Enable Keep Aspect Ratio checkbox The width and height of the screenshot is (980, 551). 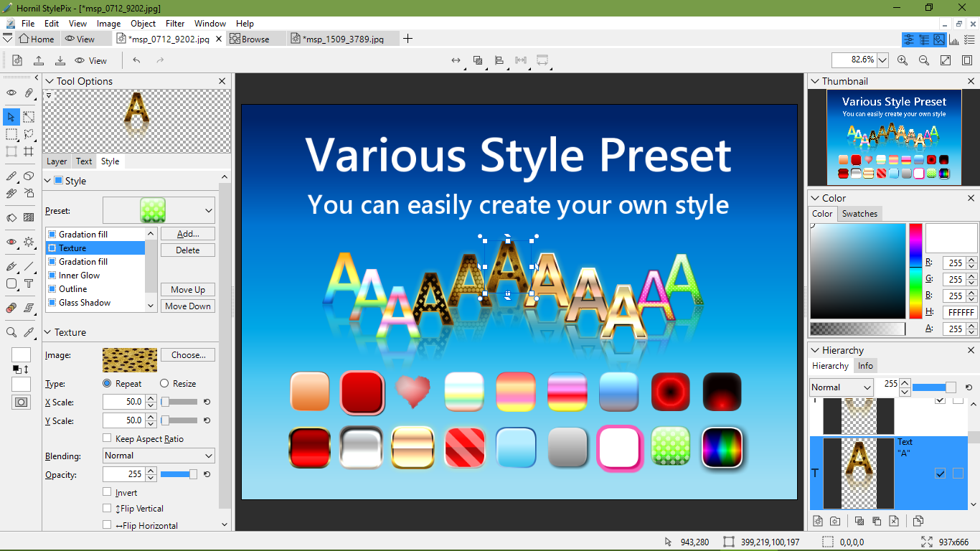tap(107, 438)
